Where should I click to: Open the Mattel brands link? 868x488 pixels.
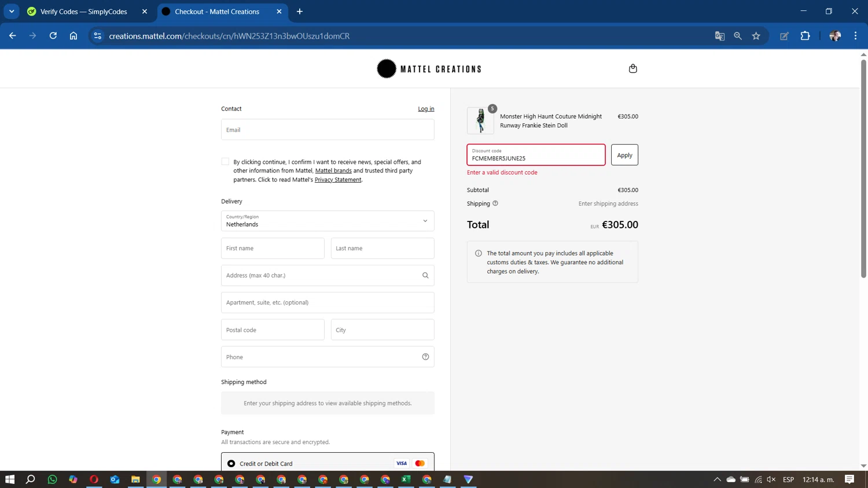333,171
